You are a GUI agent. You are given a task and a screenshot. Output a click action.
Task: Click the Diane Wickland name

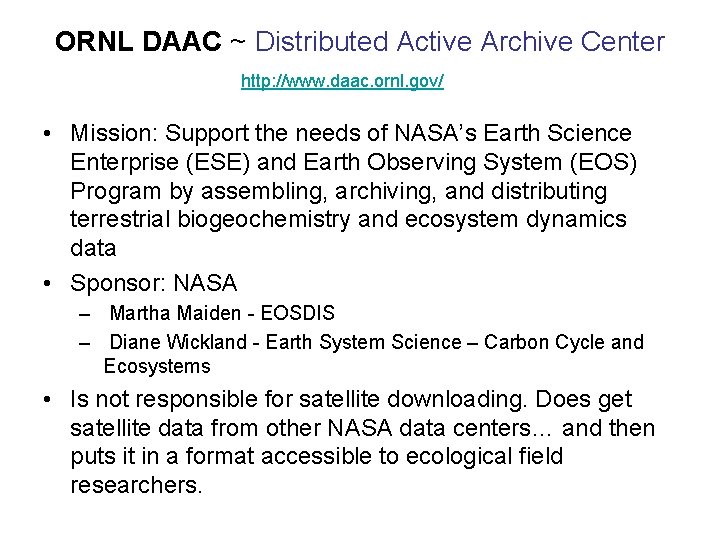tap(178, 342)
